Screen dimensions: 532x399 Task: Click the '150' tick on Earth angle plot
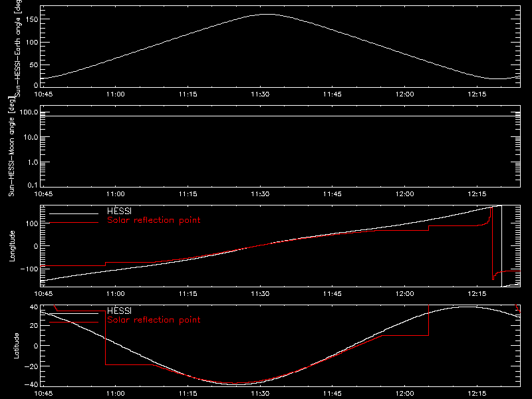32,19
